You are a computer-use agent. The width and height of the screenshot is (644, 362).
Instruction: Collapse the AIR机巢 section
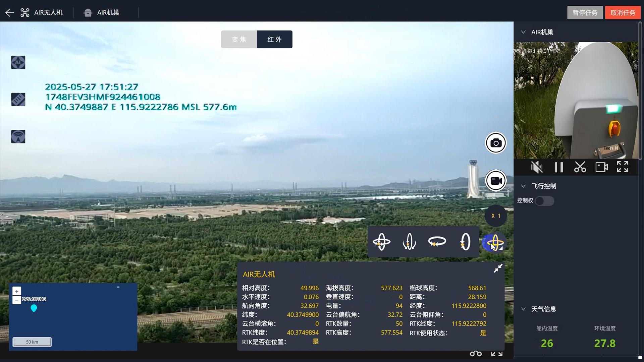[523, 32]
